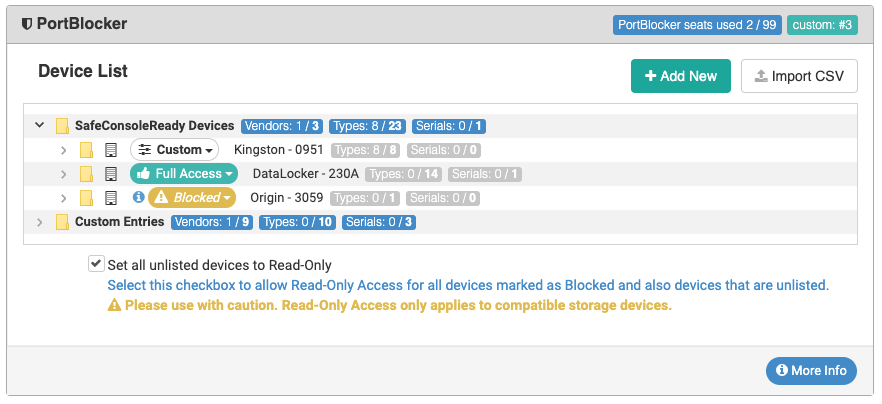Toggle Set all unlisted devices to Read-Only

point(96,263)
